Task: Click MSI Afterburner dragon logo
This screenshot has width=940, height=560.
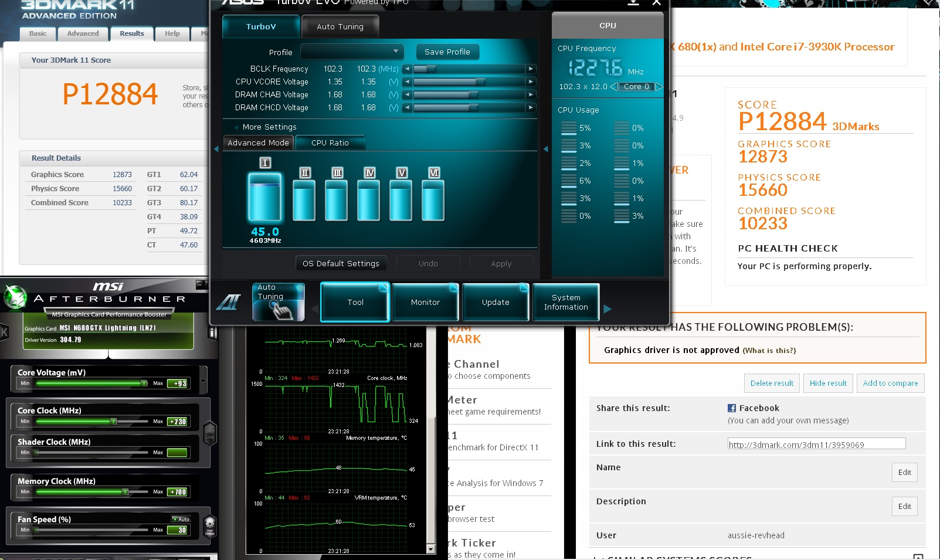Action: coord(15,297)
